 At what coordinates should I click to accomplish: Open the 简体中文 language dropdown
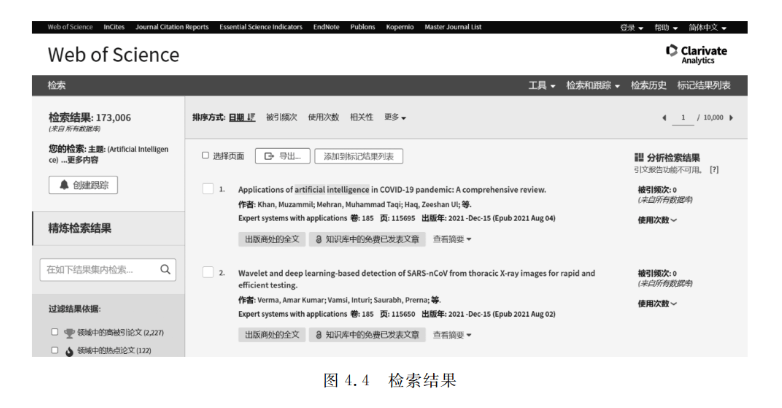[707, 27]
